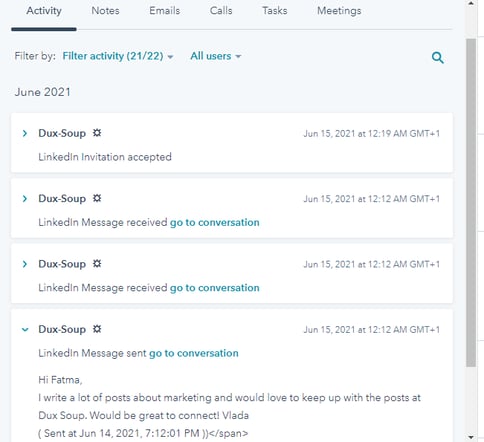Click the scrollbar up arrow
484x442 pixels.
(471, 3)
